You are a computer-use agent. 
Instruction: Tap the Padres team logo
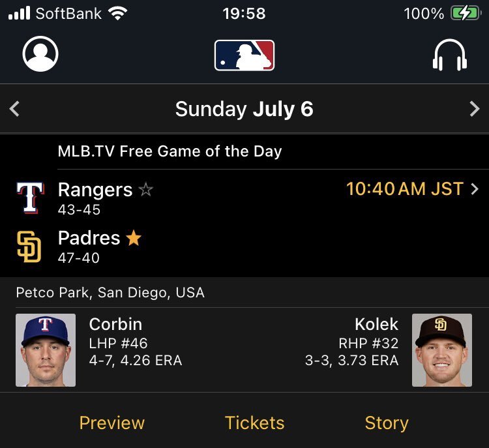(x=29, y=246)
